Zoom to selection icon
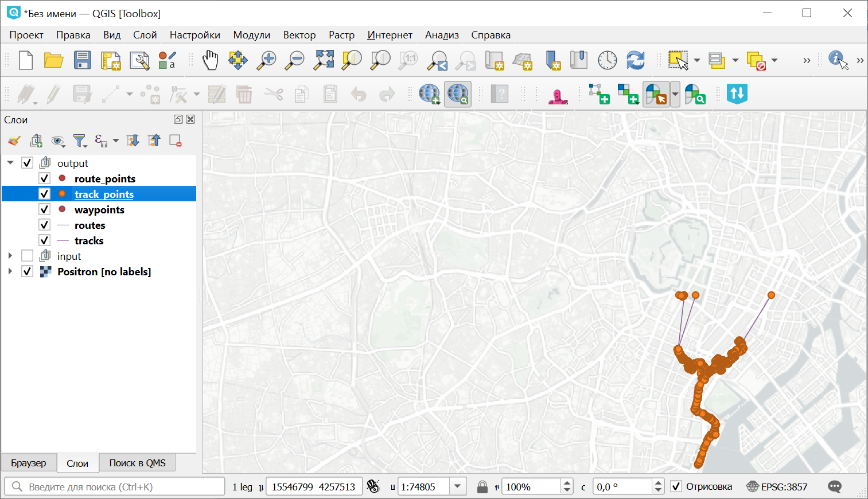This screenshot has width=868, height=499. (352, 60)
